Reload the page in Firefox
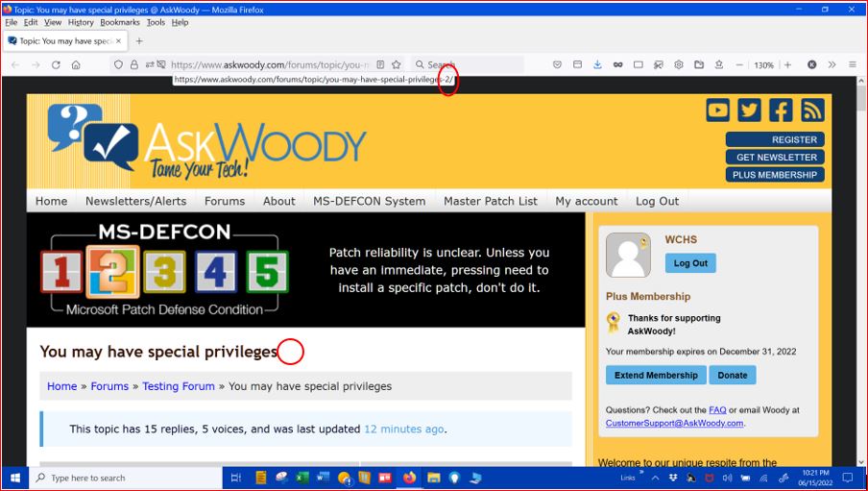Viewport: 868px width, 491px height. 56,64
